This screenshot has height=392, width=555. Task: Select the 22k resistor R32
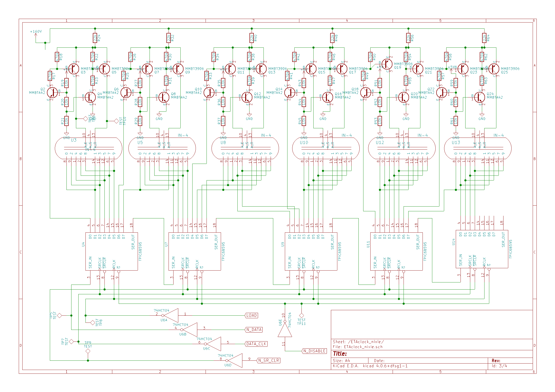[169, 38]
